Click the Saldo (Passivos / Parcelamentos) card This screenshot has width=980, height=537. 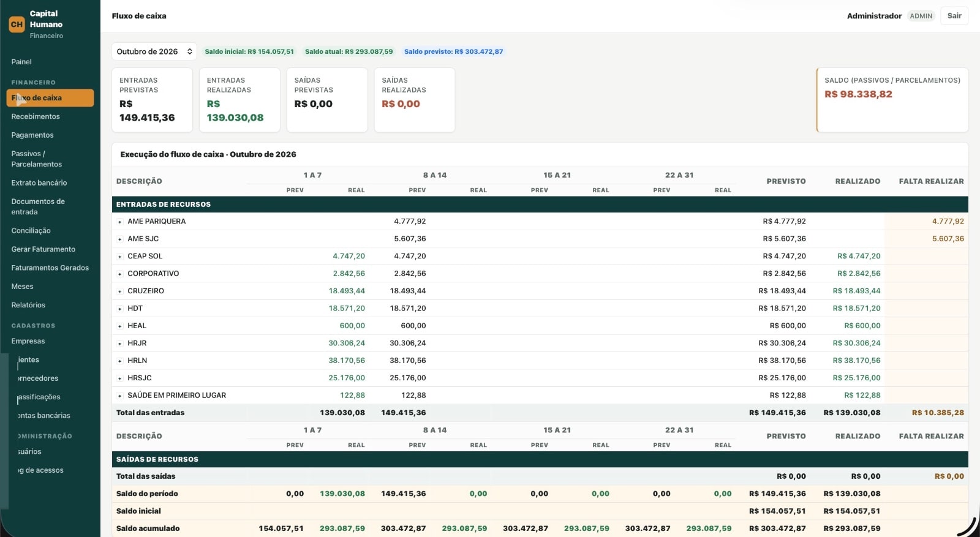coord(892,100)
